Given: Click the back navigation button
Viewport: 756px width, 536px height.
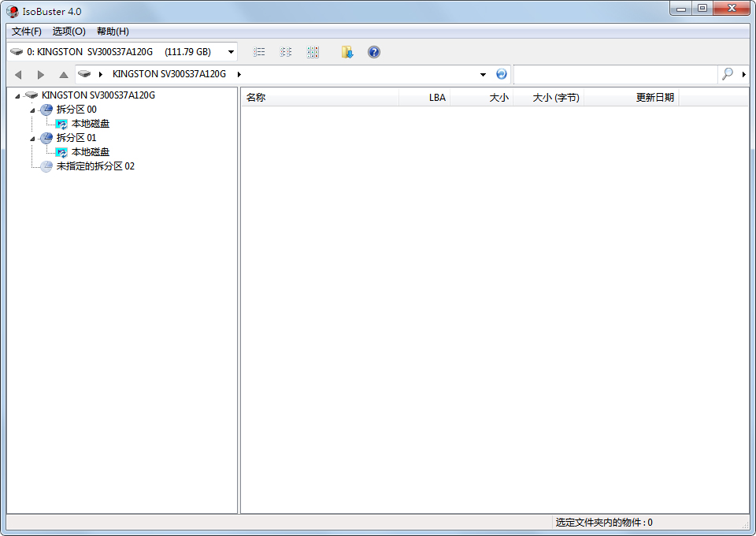Looking at the screenshot, I should tap(18, 73).
